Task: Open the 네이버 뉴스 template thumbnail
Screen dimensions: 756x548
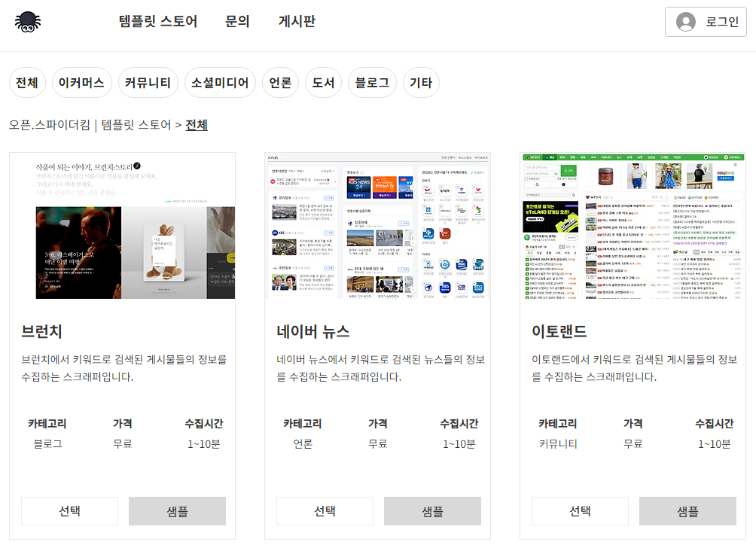Action: 377,226
